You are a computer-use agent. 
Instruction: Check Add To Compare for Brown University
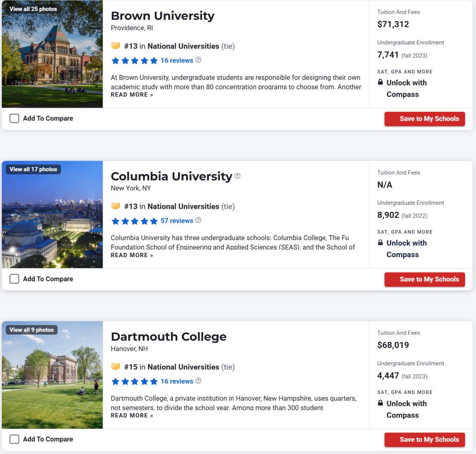(x=14, y=118)
